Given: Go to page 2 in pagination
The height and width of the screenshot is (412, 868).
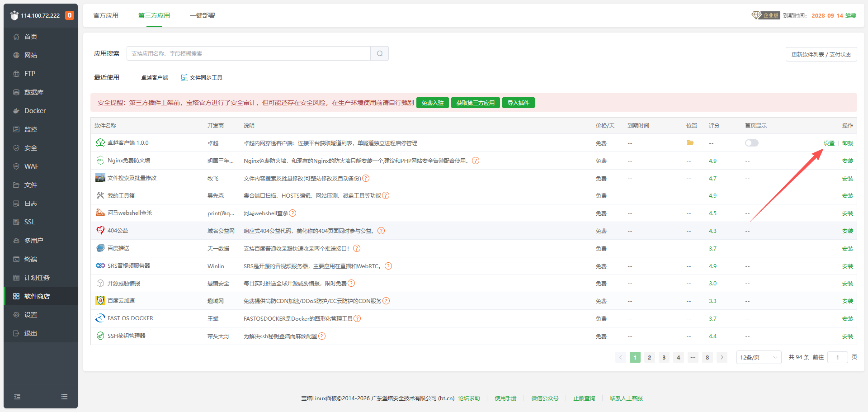Looking at the screenshot, I should tap(649, 357).
